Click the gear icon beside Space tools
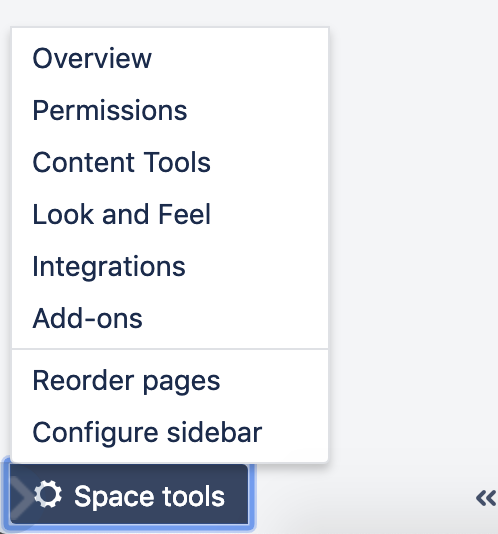This screenshot has height=534, width=498. point(48,494)
